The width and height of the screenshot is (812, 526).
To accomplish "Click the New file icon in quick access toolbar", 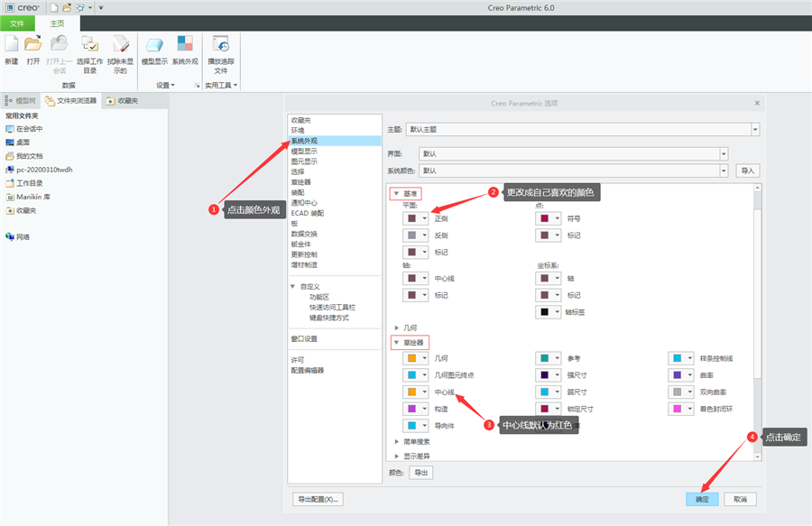I will coord(54,8).
